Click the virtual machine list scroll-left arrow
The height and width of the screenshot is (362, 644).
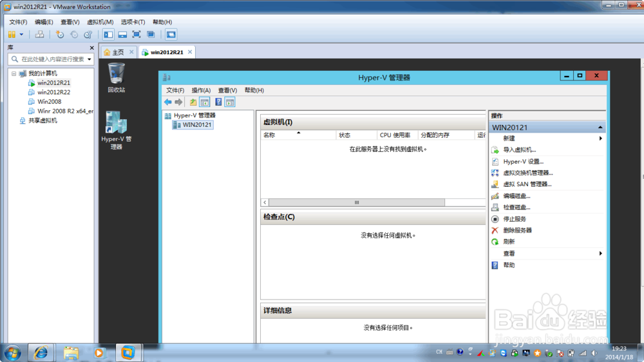(265, 202)
